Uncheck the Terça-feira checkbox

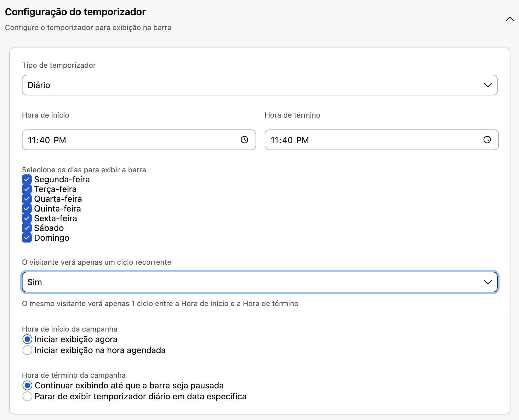click(27, 189)
